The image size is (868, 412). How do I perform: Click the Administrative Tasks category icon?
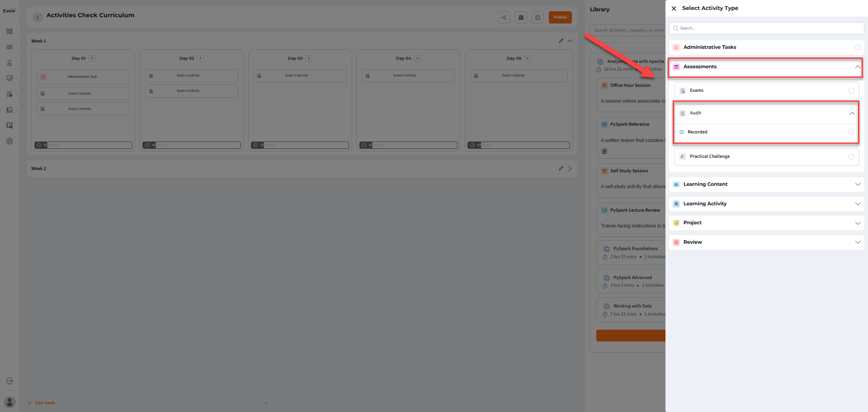[x=676, y=47]
